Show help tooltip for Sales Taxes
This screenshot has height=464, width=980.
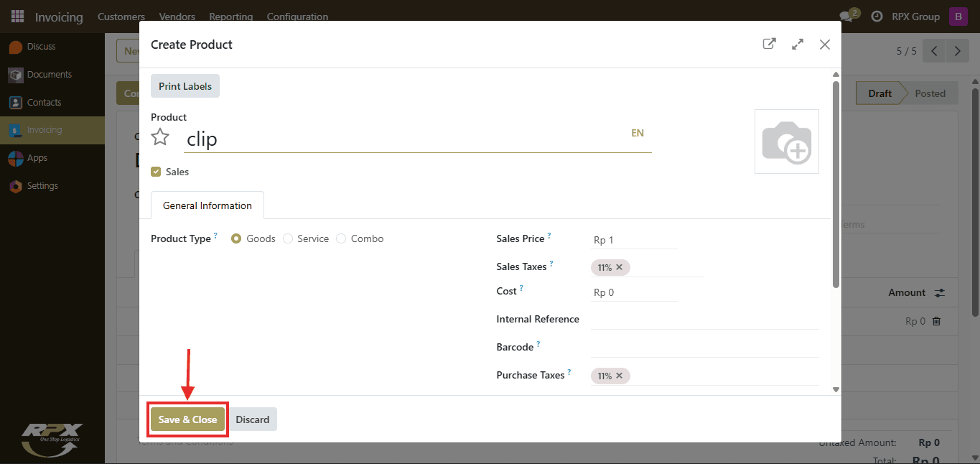[551, 264]
